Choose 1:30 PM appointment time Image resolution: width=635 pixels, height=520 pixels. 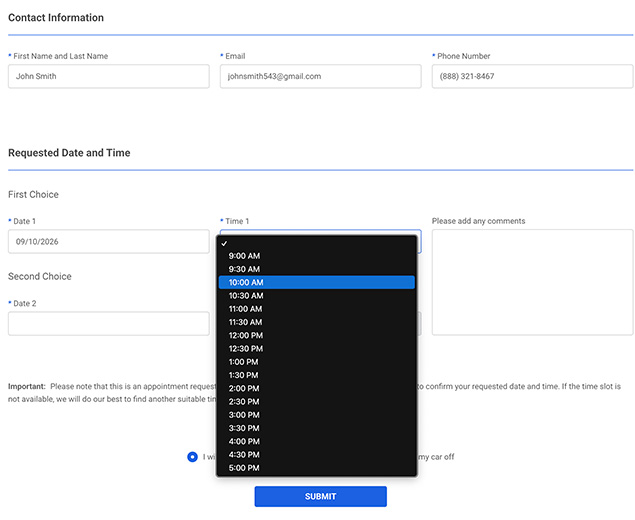point(317,375)
